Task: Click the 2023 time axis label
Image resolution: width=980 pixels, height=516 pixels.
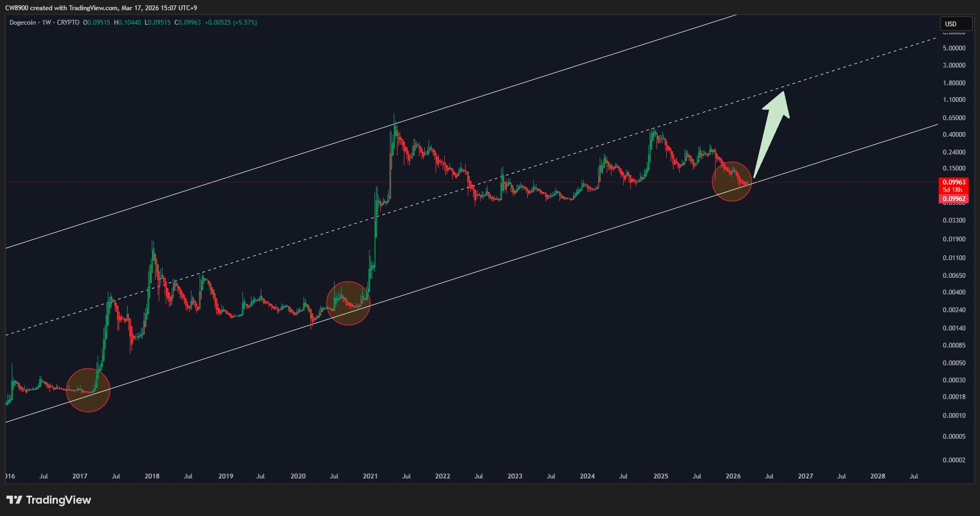Action: (x=515, y=476)
